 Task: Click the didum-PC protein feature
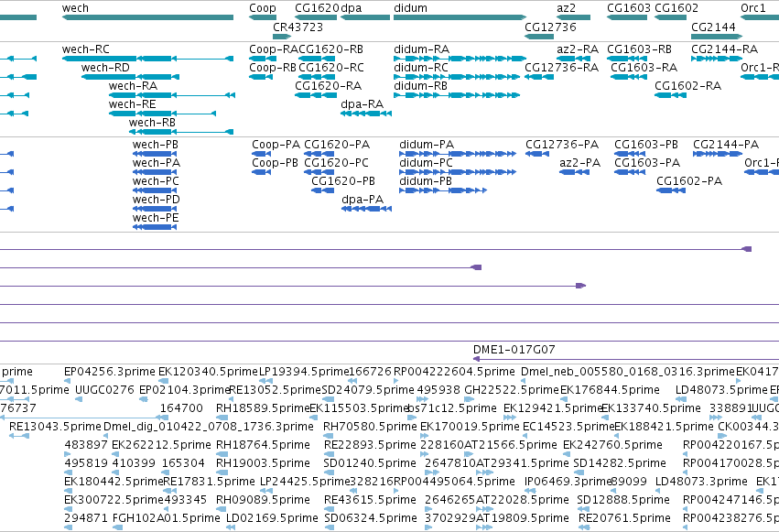(x=458, y=172)
